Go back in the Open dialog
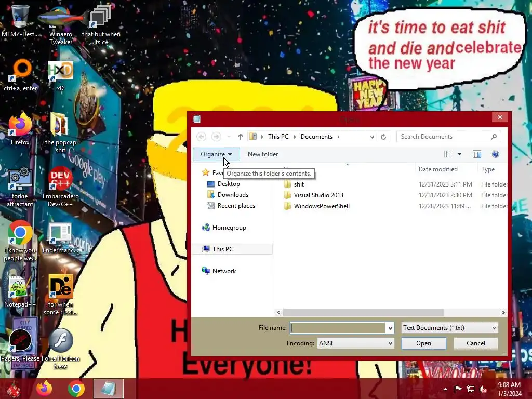The image size is (532, 399). pos(201,137)
